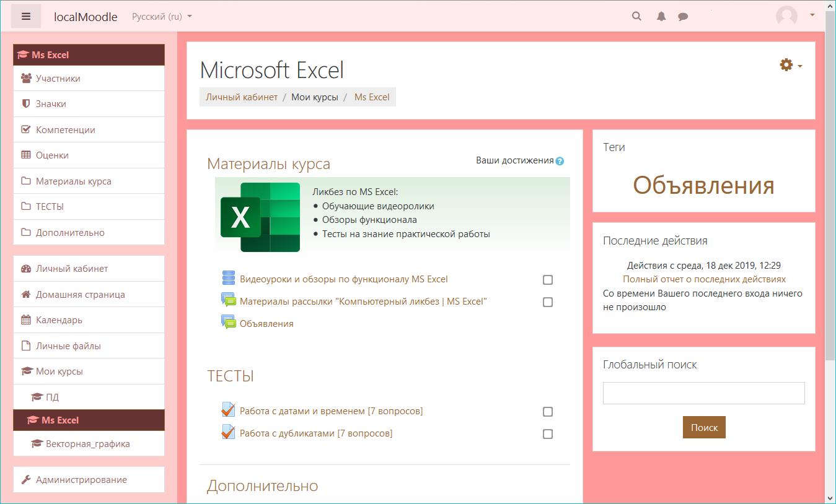Click the user avatar picture
The width and height of the screenshot is (836, 504).
click(786, 16)
